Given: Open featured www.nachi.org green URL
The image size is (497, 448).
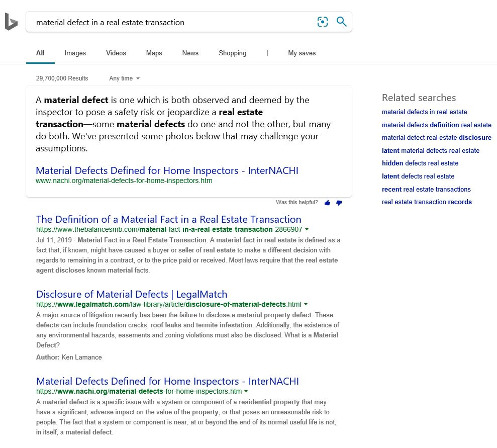Looking at the screenshot, I should tap(124, 181).
